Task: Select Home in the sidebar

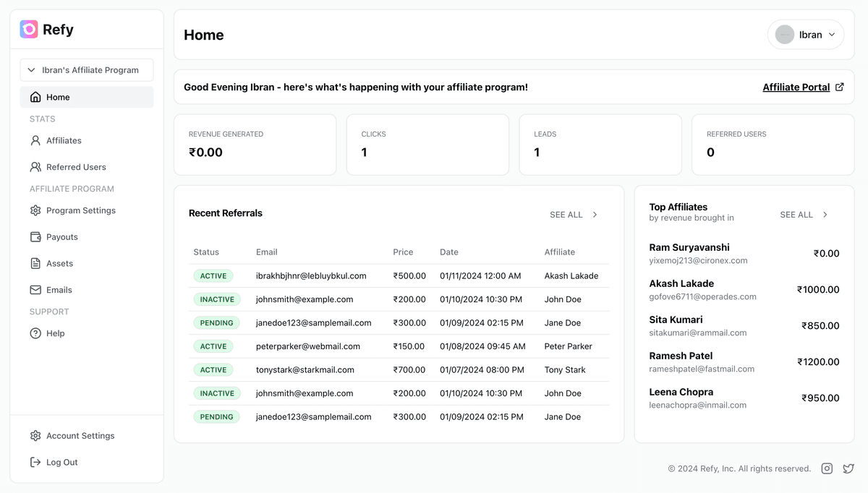Action: [58, 96]
